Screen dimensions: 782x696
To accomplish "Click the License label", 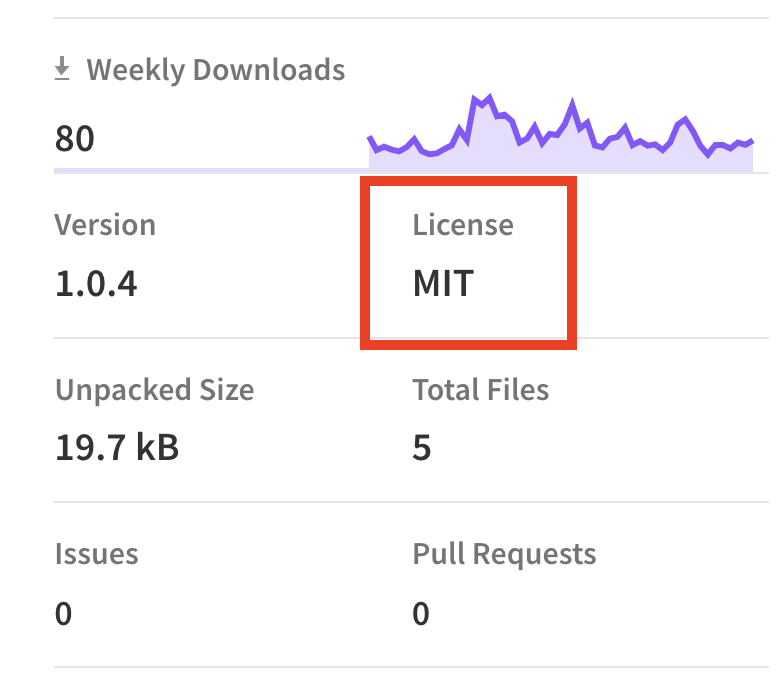I will click(x=463, y=225).
